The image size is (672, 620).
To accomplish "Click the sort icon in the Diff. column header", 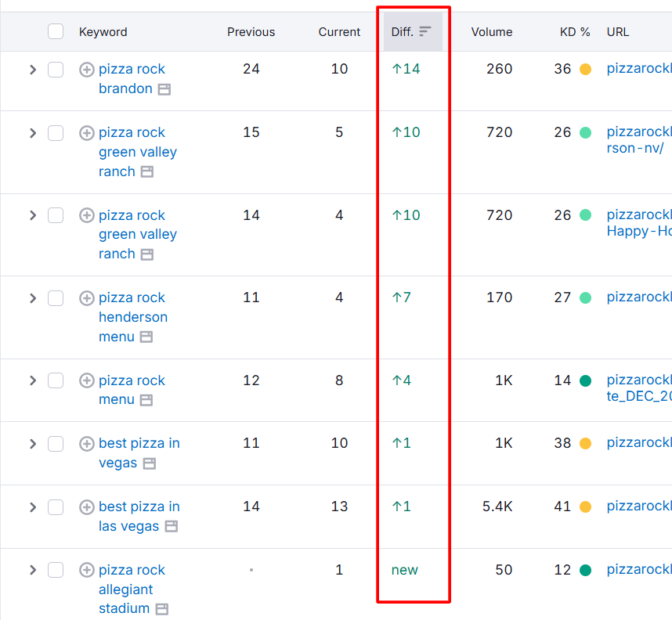I will pos(425,31).
